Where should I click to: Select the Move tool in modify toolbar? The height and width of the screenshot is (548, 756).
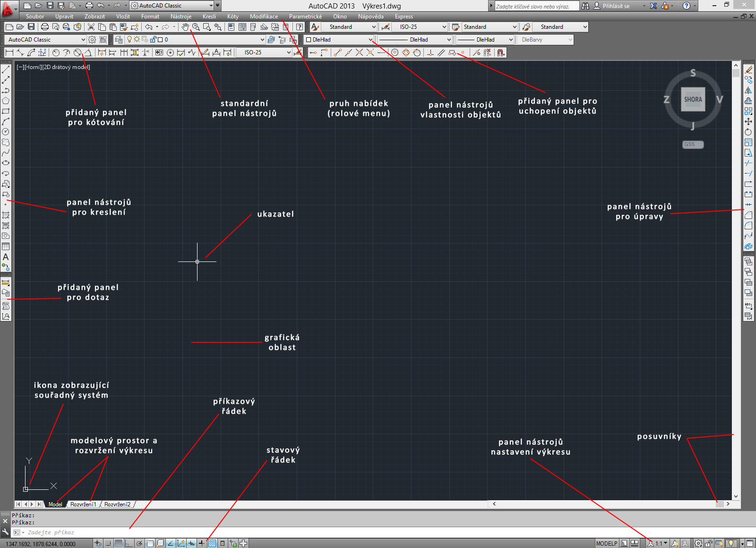pyautogui.click(x=748, y=122)
